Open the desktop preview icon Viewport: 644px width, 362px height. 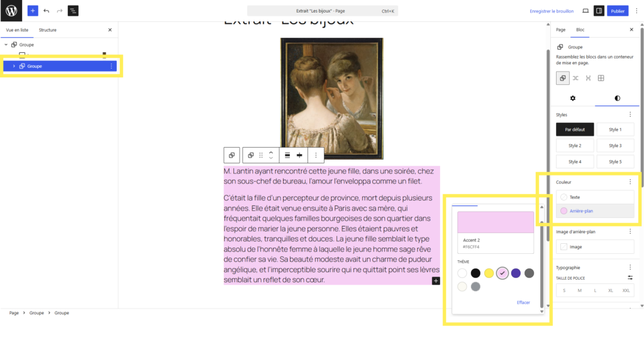586,11
